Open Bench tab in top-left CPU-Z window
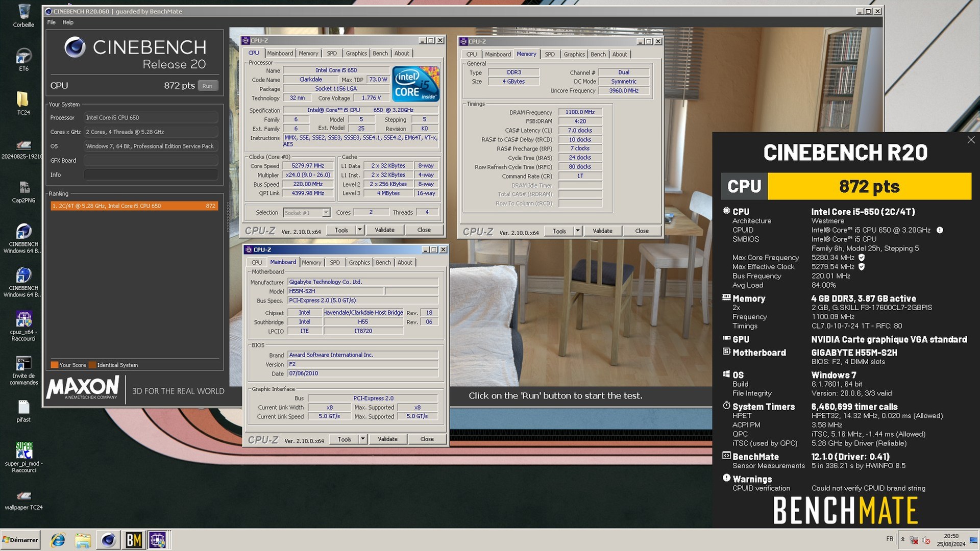980x551 pixels. pyautogui.click(x=380, y=54)
